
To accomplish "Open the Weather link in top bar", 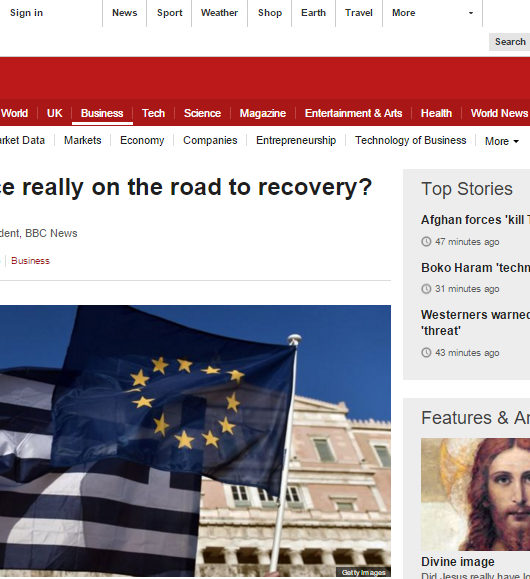I will tap(219, 13).
